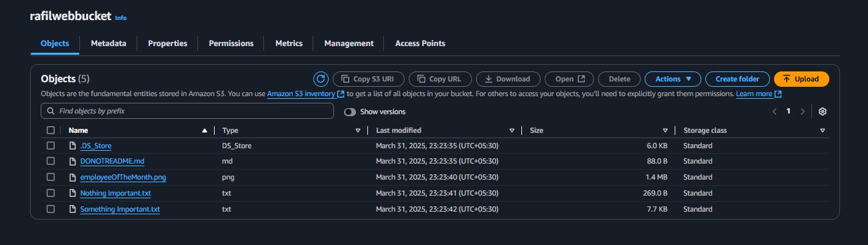Focus Find objects by prefix field
Viewport: 868px width, 245px height.
coord(187,111)
